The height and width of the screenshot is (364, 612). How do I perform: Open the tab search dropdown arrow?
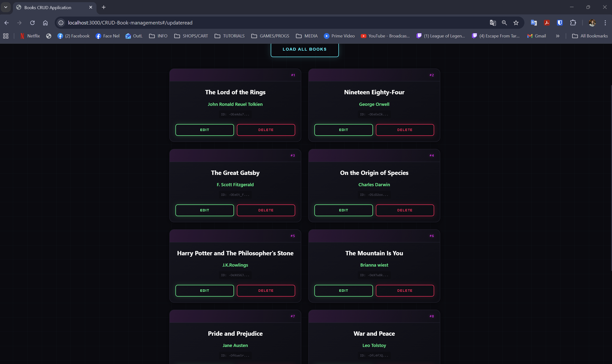[6, 7]
